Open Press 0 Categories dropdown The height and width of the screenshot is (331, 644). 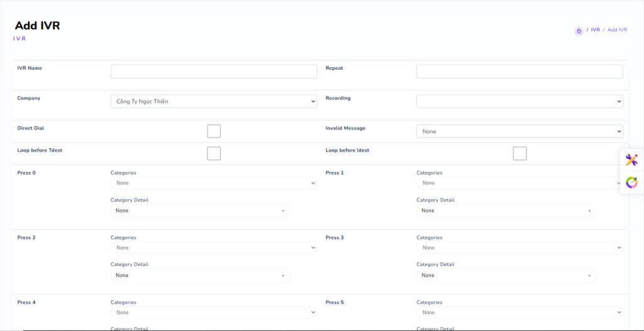[x=214, y=183]
